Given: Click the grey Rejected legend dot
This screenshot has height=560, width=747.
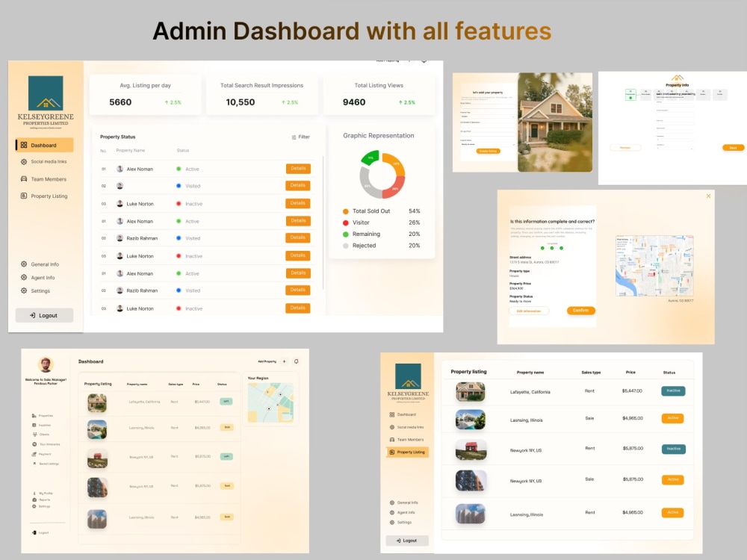Looking at the screenshot, I should pos(345,246).
